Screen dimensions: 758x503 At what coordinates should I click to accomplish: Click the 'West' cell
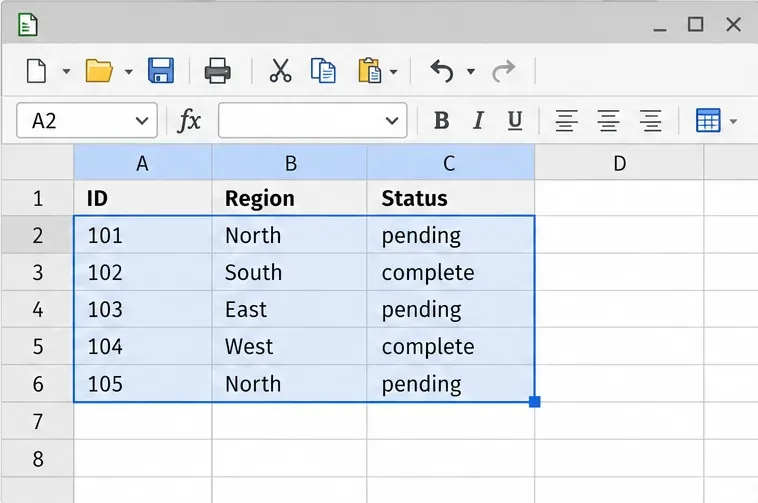290,346
